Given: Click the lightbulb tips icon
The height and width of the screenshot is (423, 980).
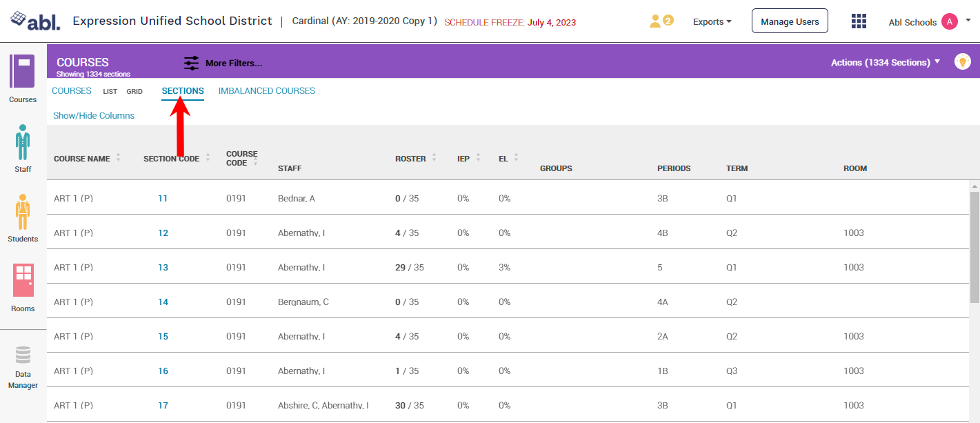Looking at the screenshot, I should pyautogui.click(x=962, y=61).
